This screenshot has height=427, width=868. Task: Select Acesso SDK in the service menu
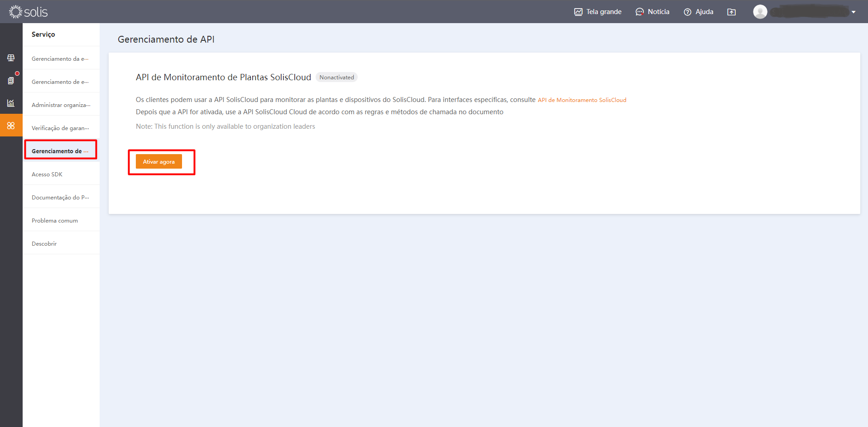coord(47,175)
